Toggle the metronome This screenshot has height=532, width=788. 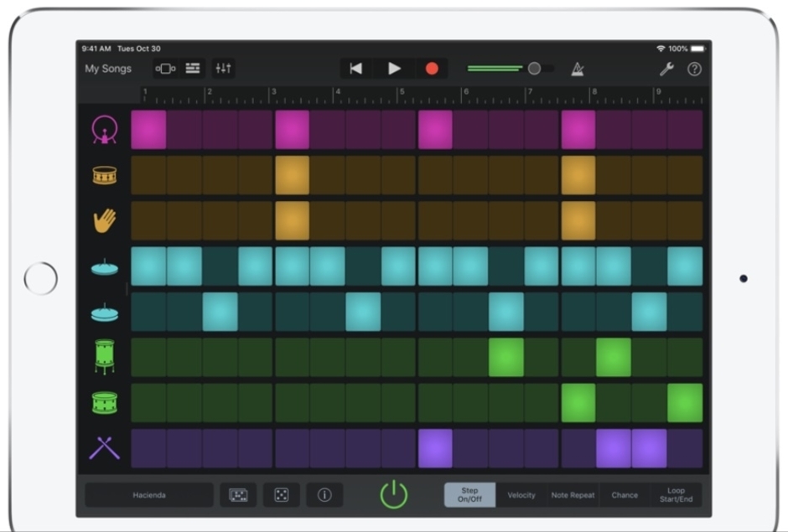(578, 69)
